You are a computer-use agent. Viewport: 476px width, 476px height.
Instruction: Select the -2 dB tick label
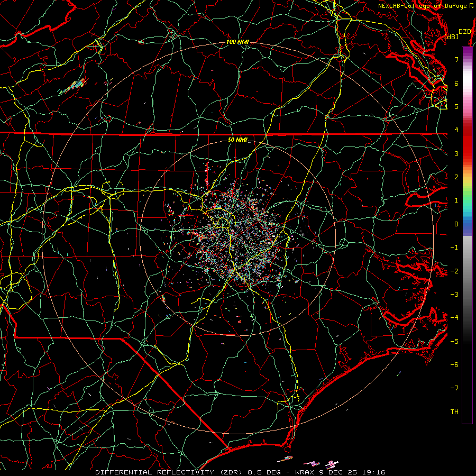(x=454, y=271)
